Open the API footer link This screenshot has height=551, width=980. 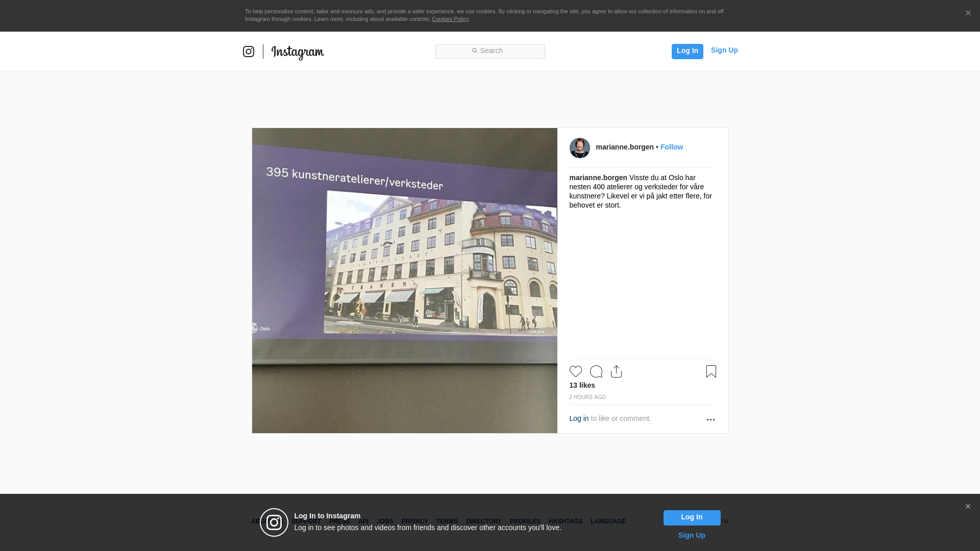point(363,521)
